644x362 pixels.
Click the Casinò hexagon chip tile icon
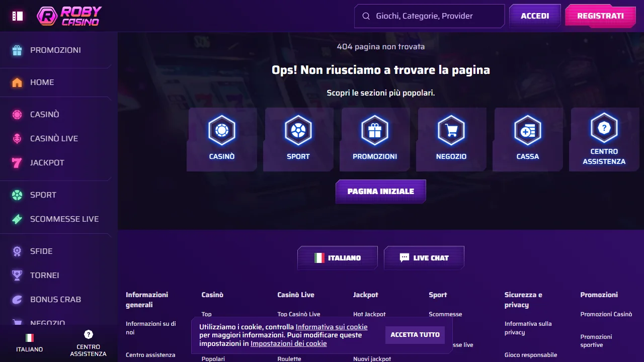point(222,131)
